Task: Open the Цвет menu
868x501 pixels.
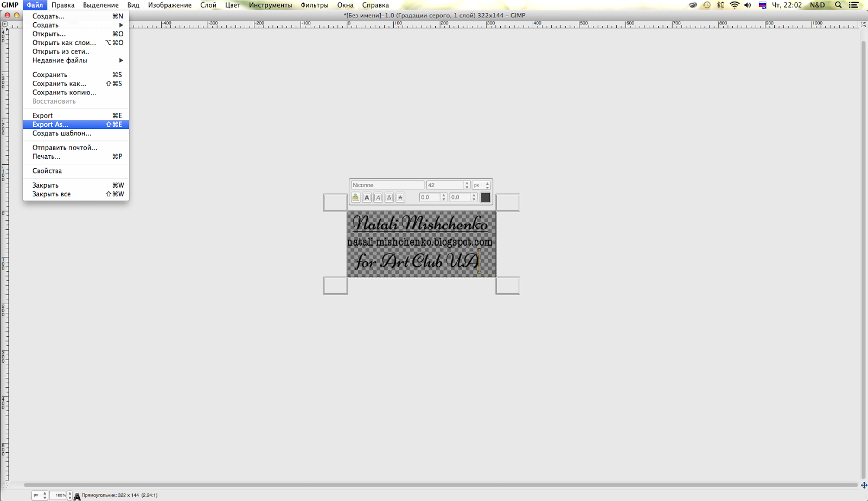Action: tap(233, 5)
